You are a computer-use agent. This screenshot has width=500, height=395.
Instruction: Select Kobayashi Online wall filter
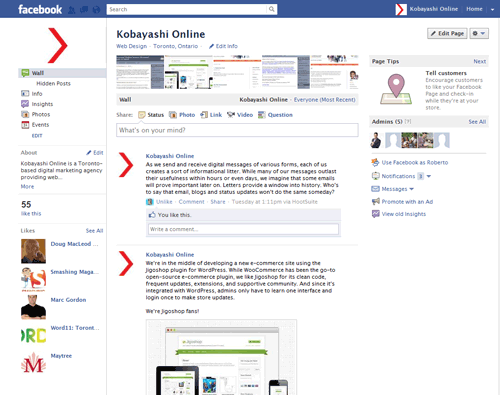pos(263,100)
